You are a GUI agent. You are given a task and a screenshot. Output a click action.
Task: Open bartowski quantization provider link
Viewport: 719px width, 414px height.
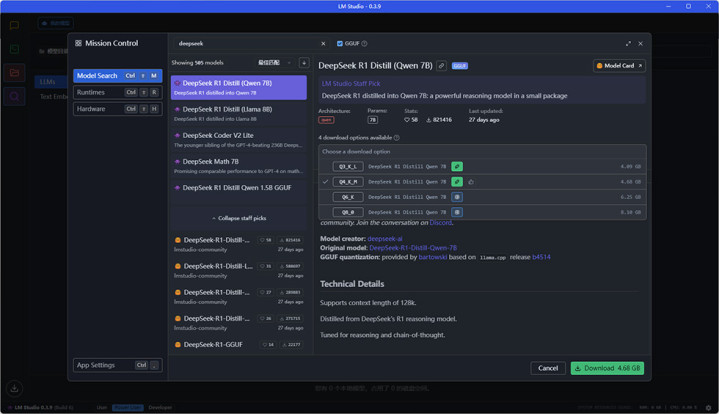pyautogui.click(x=432, y=257)
